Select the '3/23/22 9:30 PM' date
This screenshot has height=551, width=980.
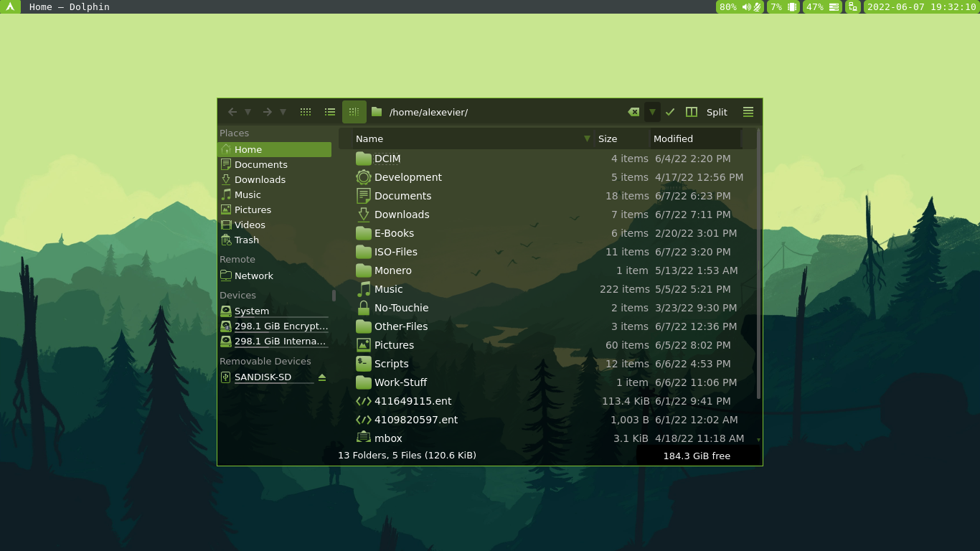pyautogui.click(x=696, y=308)
